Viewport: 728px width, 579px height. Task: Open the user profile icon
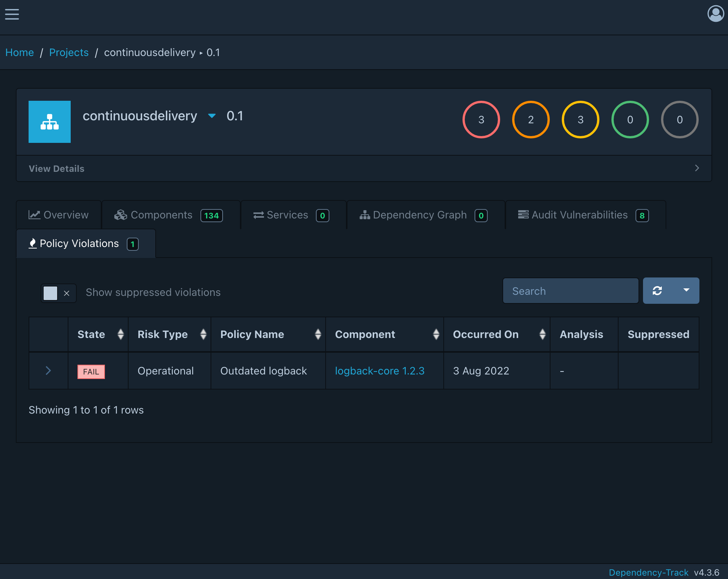click(716, 14)
